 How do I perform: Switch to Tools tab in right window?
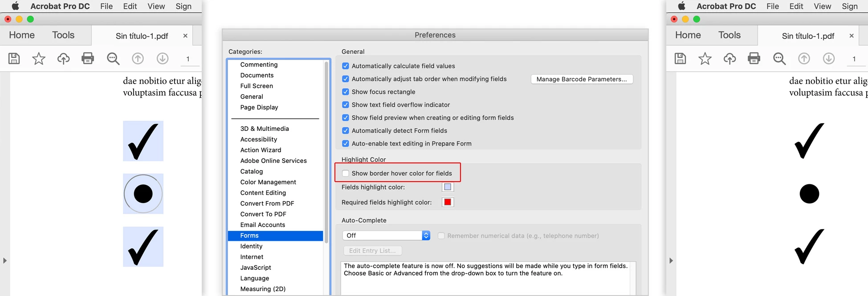(729, 35)
